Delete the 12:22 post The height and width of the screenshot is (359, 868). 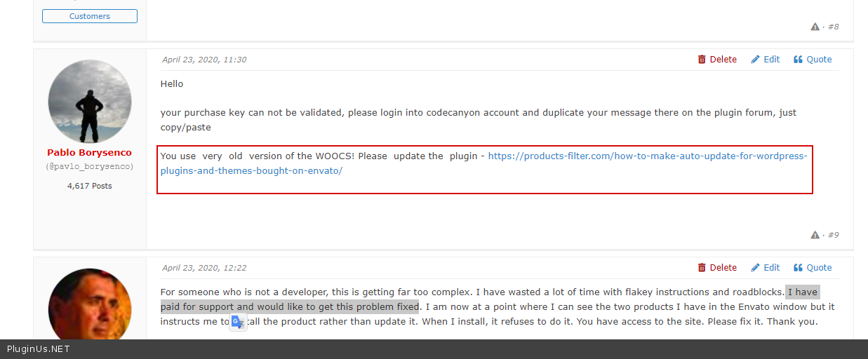[x=717, y=268]
